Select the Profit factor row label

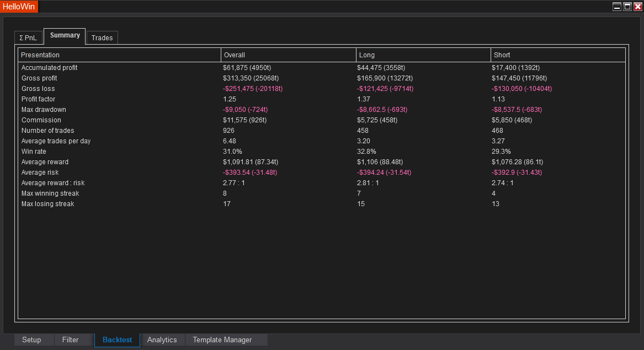click(x=38, y=99)
